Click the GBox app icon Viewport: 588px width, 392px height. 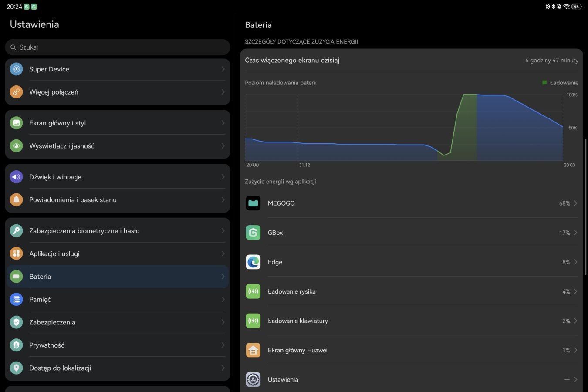(253, 233)
